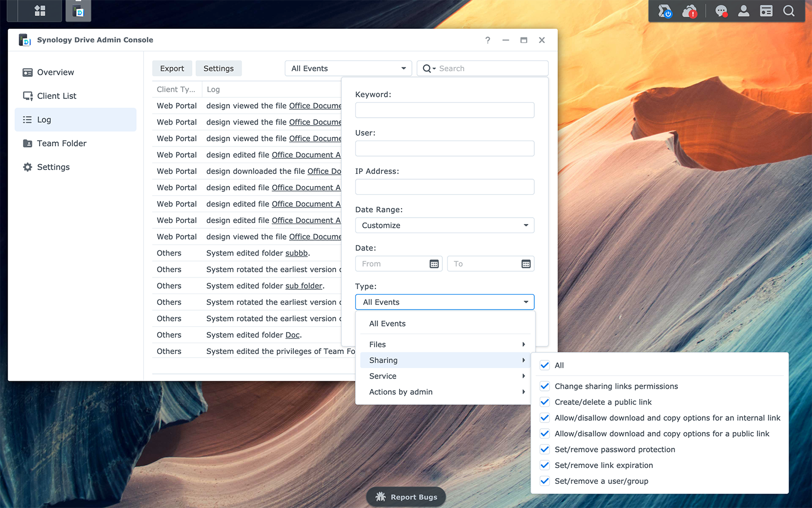This screenshot has height=508, width=812.
Task: Click inside the Keyword input field
Action: pyautogui.click(x=444, y=110)
